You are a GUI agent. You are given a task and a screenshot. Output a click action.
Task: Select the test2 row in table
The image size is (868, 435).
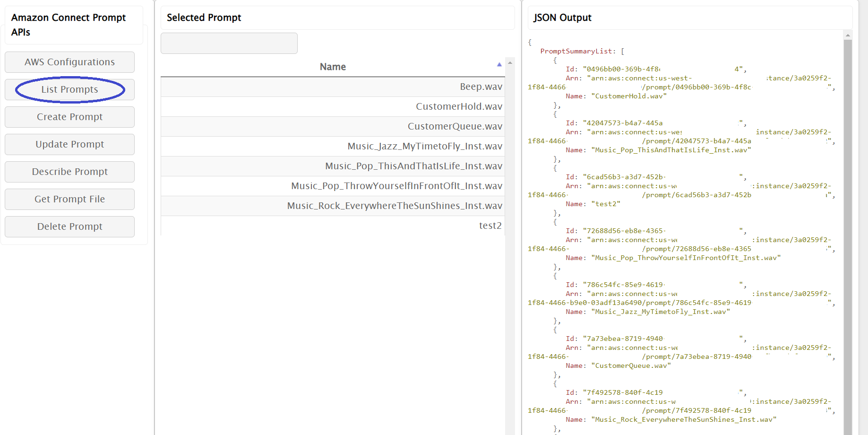pyautogui.click(x=333, y=226)
